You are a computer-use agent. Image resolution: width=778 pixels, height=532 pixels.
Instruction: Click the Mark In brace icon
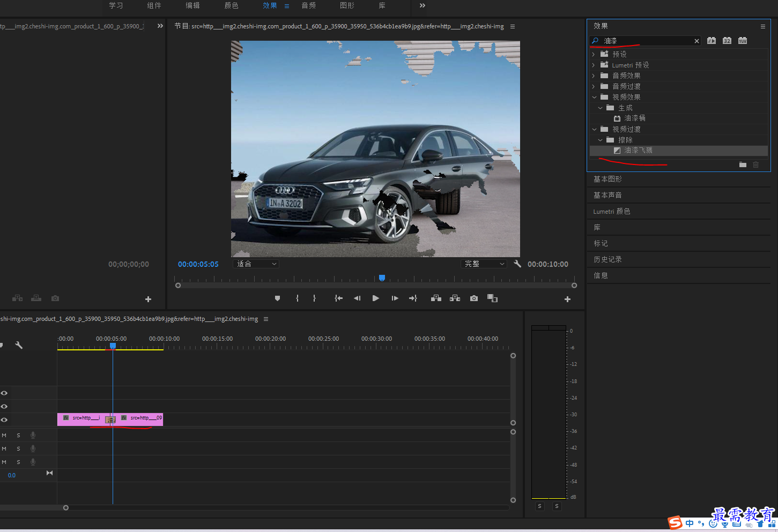297,298
